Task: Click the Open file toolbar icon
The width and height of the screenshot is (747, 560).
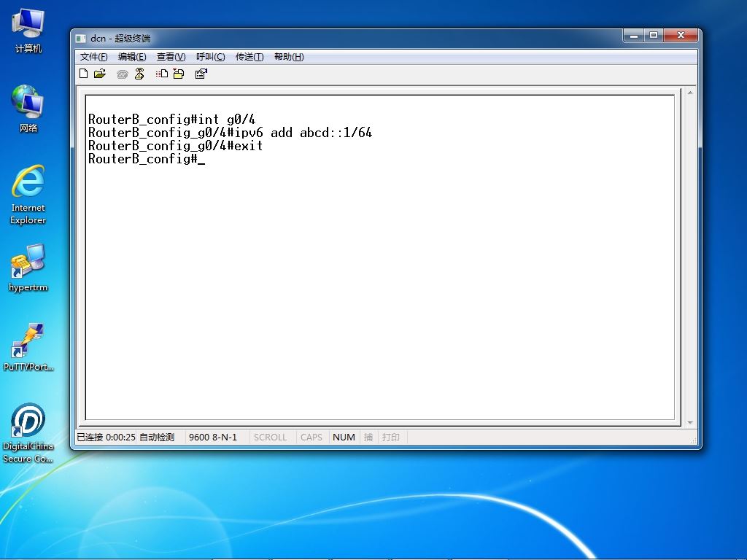Action: tap(100, 74)
